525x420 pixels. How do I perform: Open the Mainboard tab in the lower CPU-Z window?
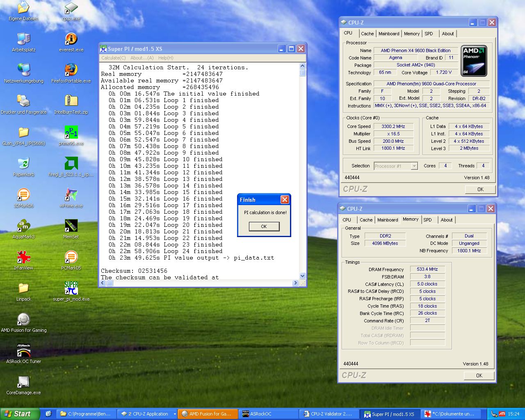coord(388,220)
